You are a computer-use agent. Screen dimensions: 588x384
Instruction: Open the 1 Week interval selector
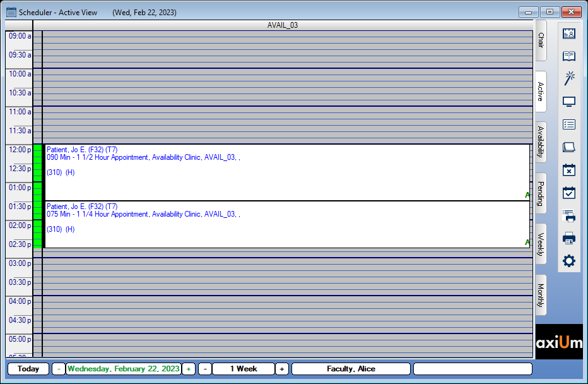coord(244,369)
